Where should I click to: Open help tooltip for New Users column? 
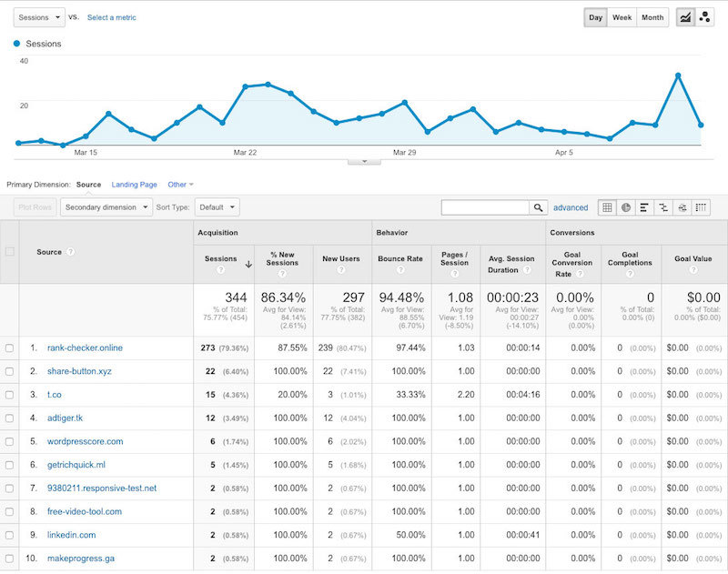click(340, 269)
